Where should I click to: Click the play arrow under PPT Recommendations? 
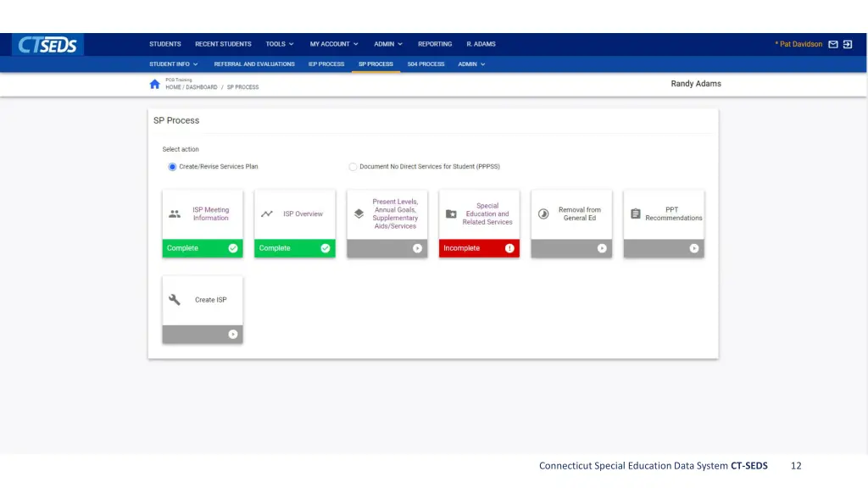click(693, 248)
